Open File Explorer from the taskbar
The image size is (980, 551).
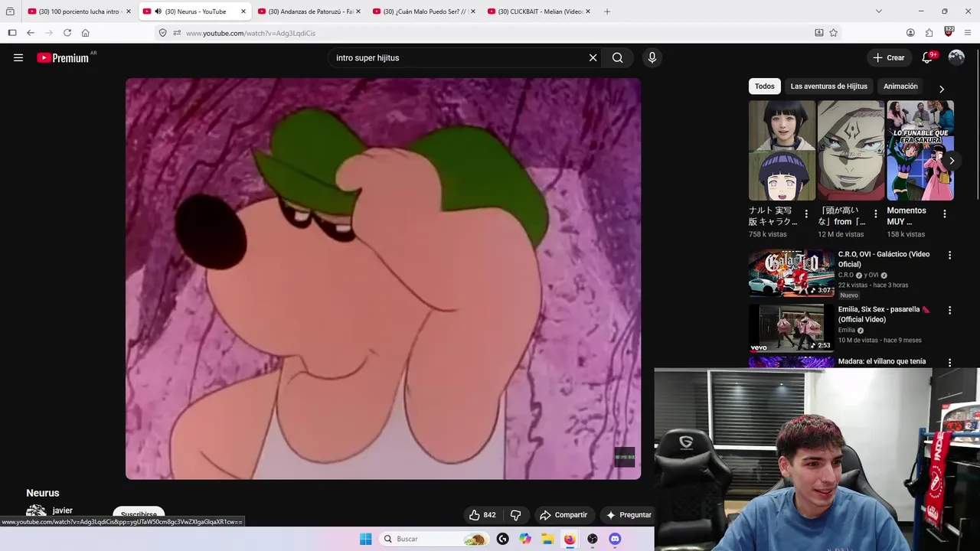click(547, 539)
